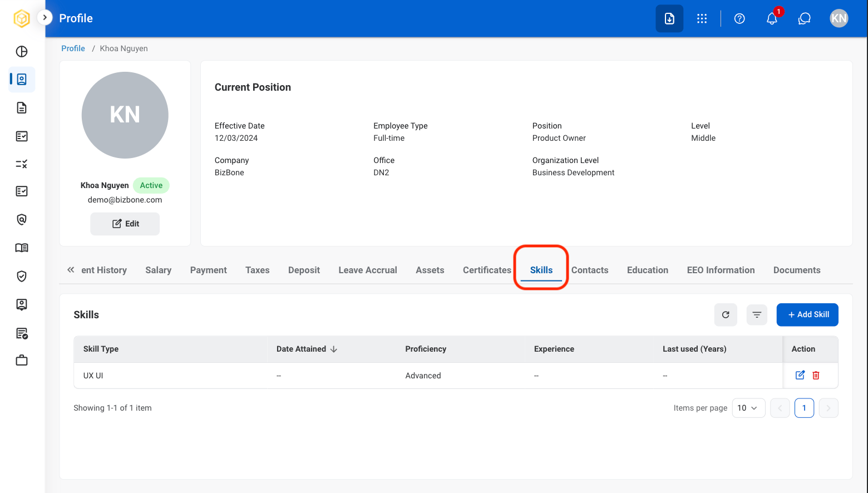
Task: Click the Advanced proficiency cell
Action: tap(423, 376)
